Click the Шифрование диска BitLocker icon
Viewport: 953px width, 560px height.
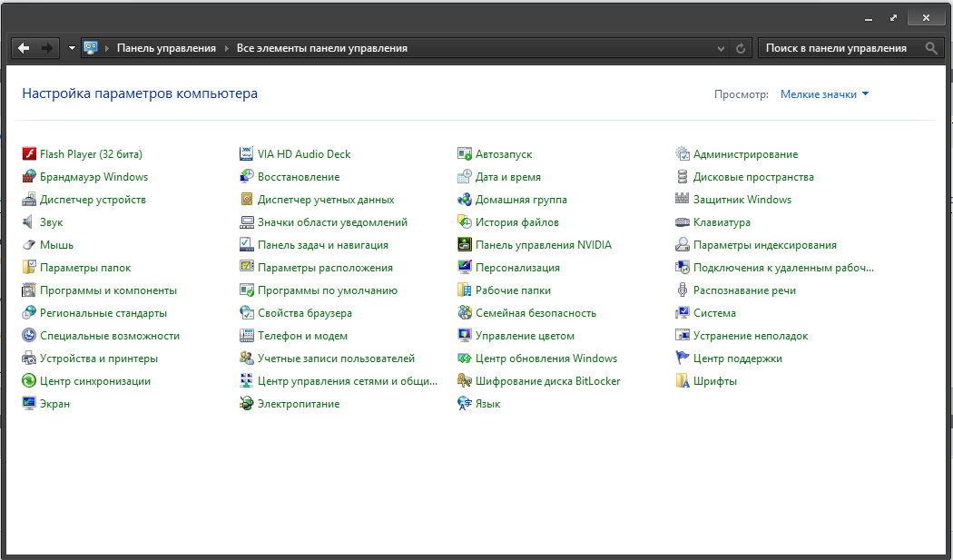click(465, 381)
